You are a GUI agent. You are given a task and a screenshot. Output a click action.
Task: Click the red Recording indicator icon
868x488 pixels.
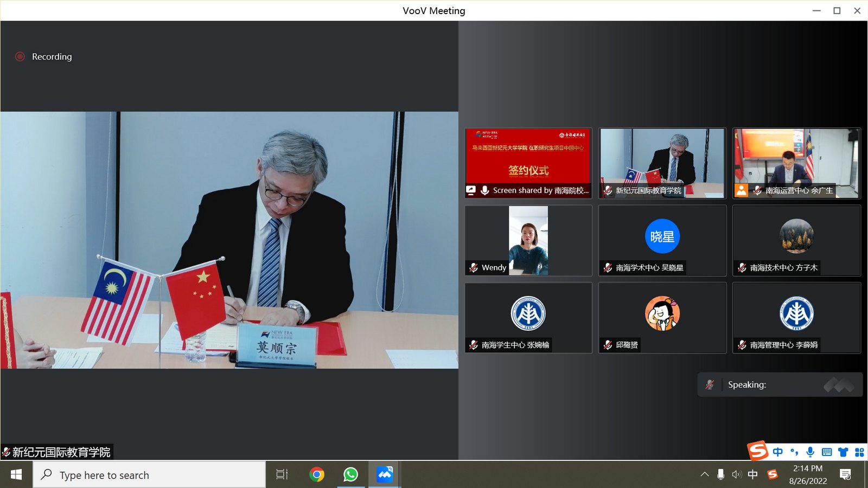tap(20, 56)
